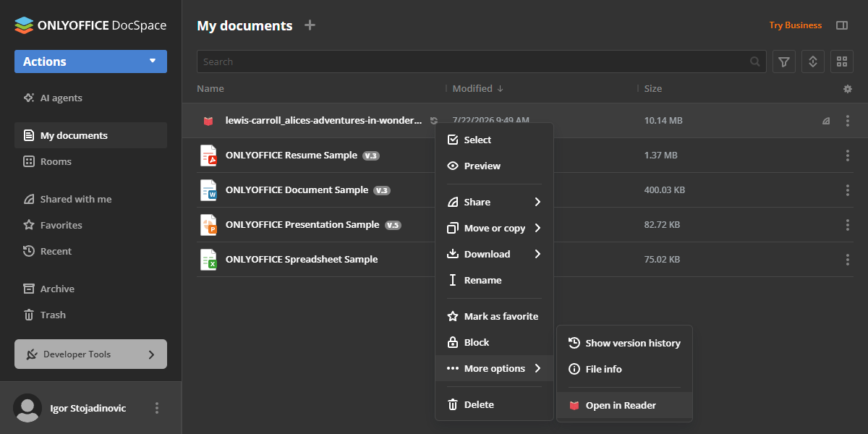Open kebab menu for lewis-carroll row
Image resolution: width=868 pixels, height=434 pixels.
coord(848,121)
